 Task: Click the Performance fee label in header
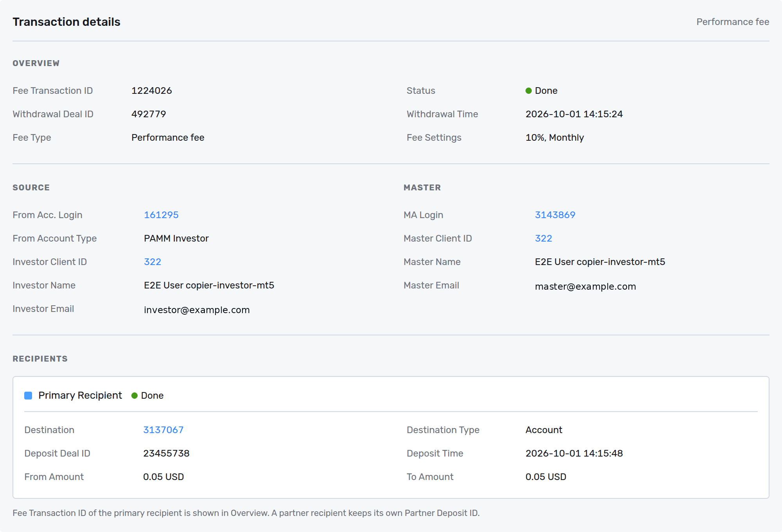(733, 22)
